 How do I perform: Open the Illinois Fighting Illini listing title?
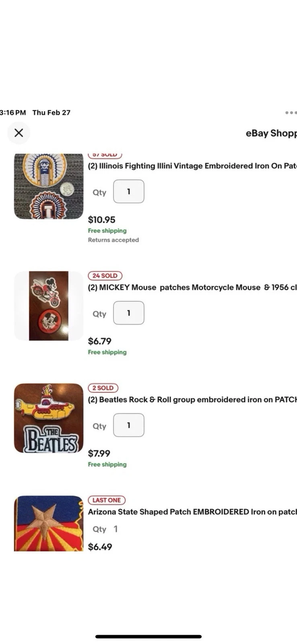pos(192,166)
